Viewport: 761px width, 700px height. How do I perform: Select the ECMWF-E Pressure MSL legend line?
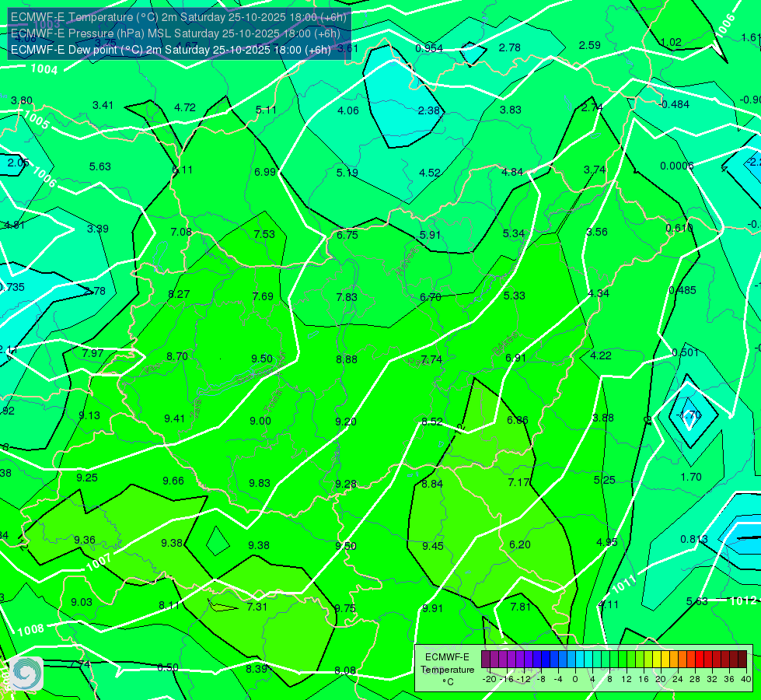coord(175,33)
